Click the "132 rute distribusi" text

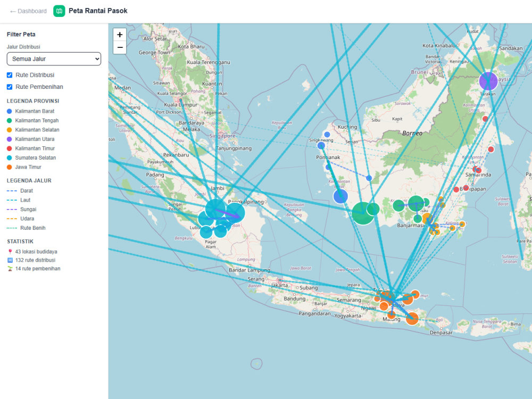(35, 260)
